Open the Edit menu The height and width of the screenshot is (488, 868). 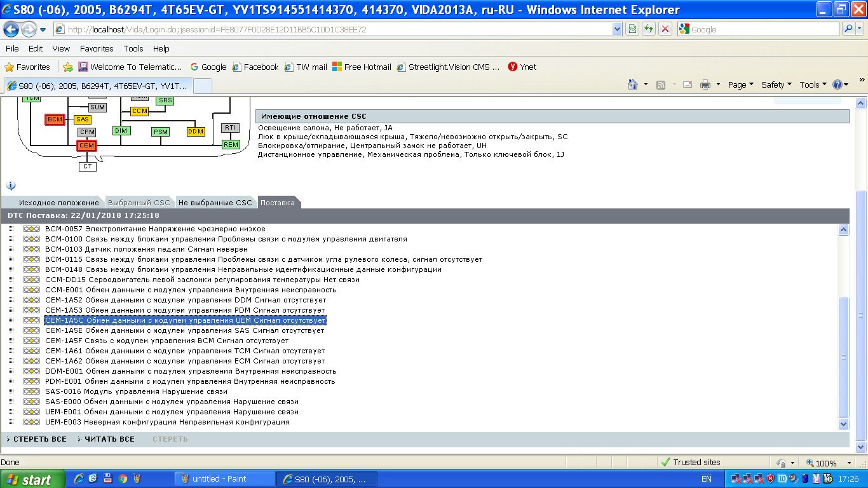(36, 48)
